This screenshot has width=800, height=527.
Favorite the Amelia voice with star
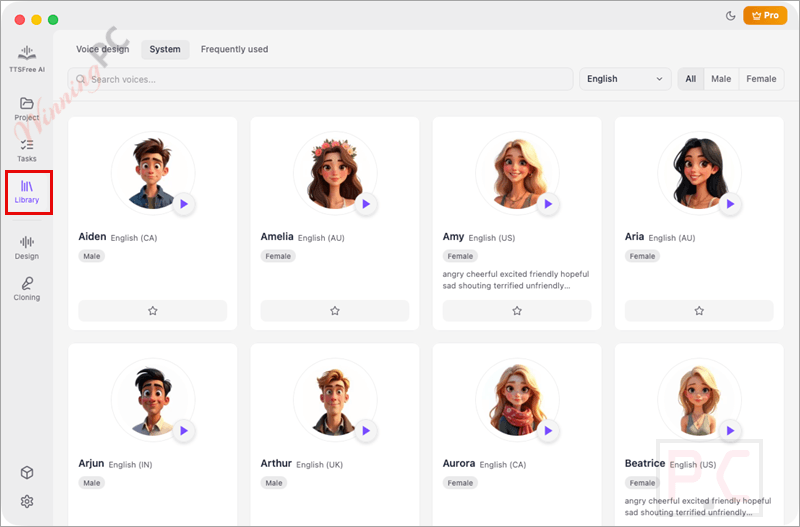(x=335, y=311)
